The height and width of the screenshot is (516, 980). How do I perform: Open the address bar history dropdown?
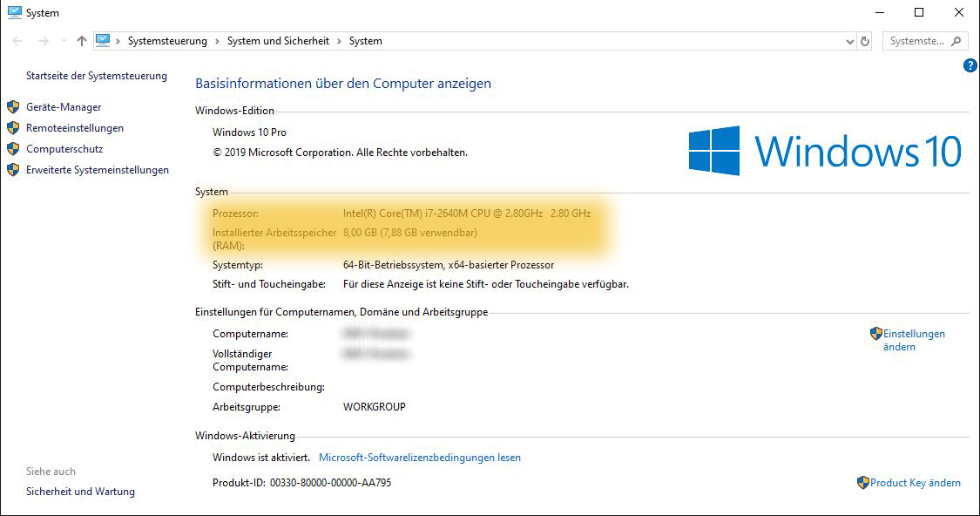coord(849,41)
